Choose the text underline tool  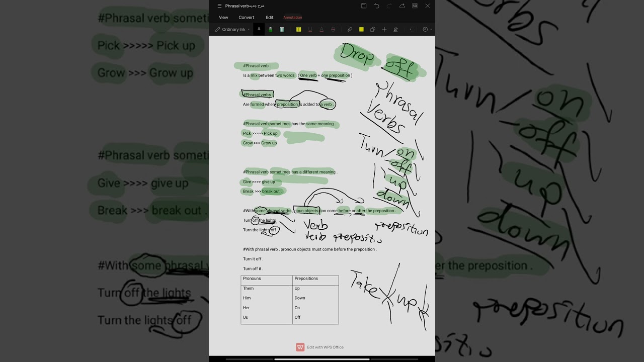[x=310, y=29]
